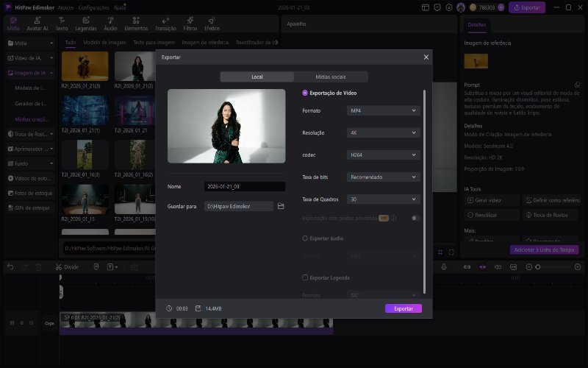Open the layout switcher icon in title bar

coord(426,7)
